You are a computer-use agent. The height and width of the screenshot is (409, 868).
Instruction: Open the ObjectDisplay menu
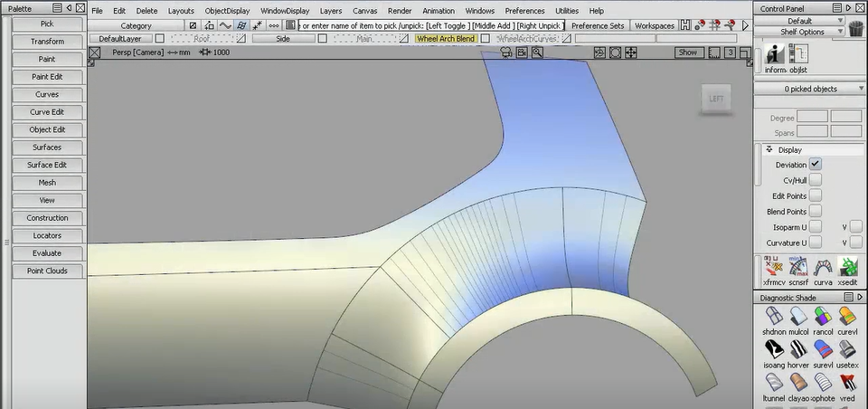[227, 11]
